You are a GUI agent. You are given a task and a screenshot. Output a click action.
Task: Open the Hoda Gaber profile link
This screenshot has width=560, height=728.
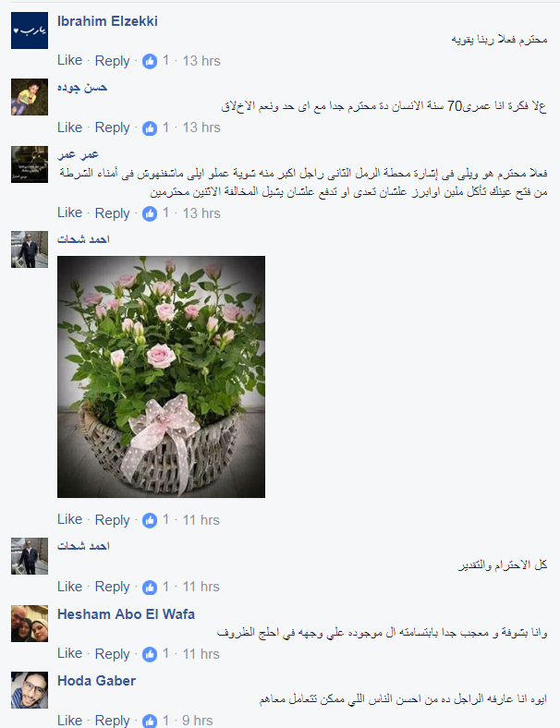pos(96,681)
